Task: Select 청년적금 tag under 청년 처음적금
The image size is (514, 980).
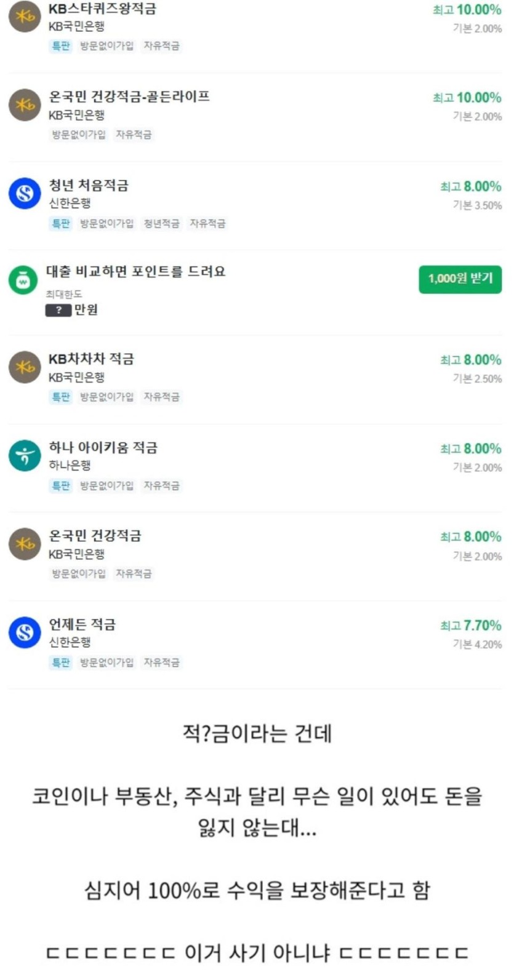Action: coord(161,223)
